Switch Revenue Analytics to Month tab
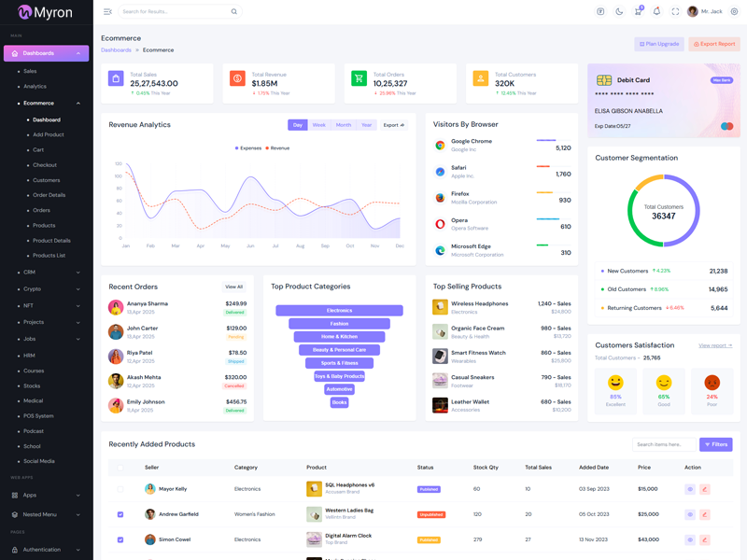The height and width of the screenshot is (560, 747). 344,125
